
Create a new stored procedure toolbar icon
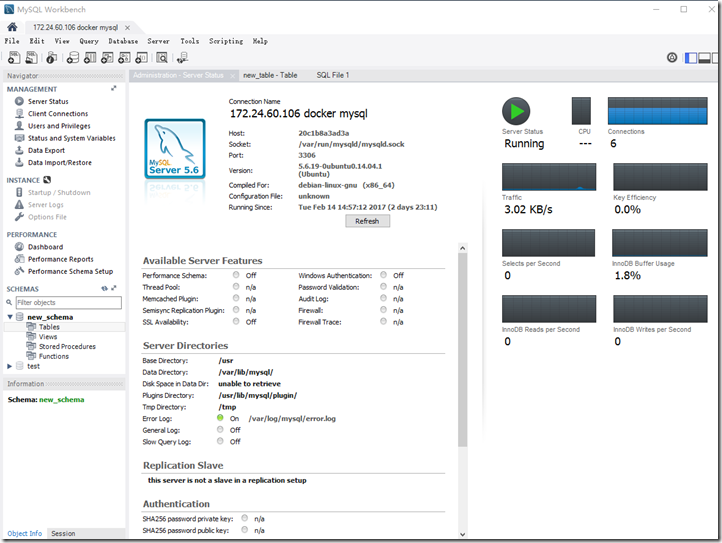pos(124,58)
